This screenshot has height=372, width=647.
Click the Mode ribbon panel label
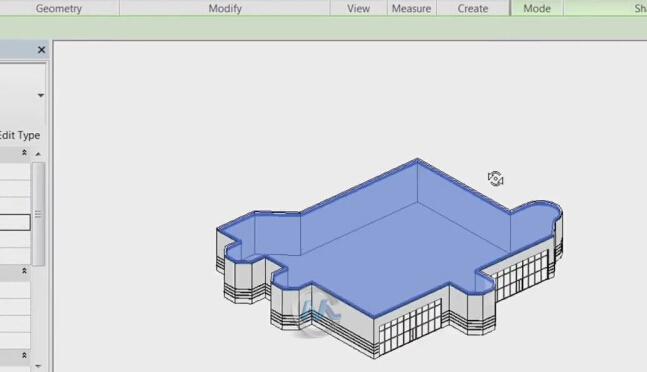pyautogui.click(x=537, y=8)
